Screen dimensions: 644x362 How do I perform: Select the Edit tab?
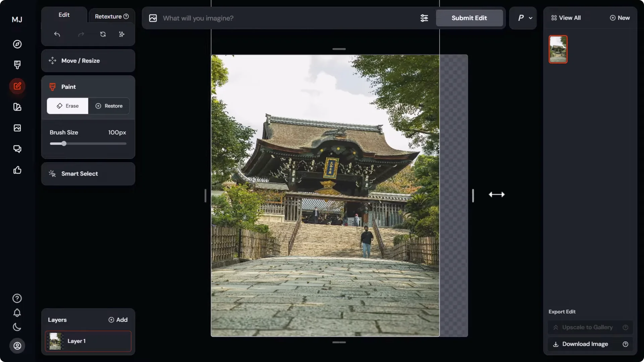(x=64, y=15)
